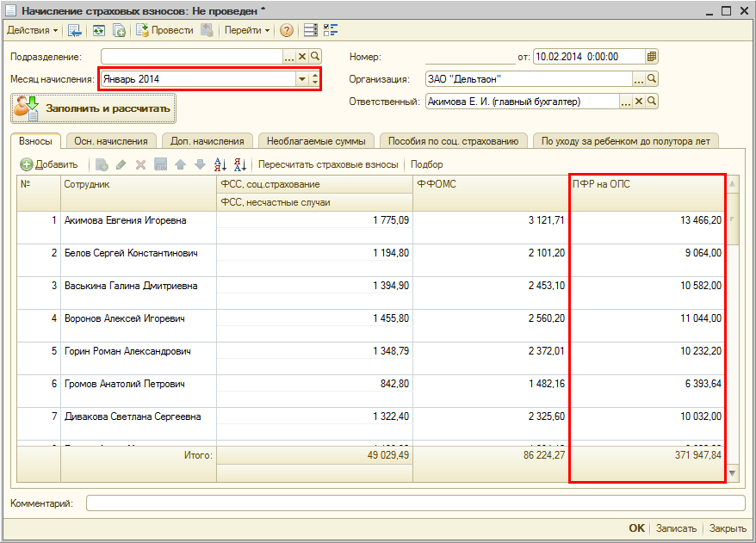Click the sort ascending icon in table toolbar
Image resolution: width=756 pixels, height=543 pixels.
(x=220, y=164)
